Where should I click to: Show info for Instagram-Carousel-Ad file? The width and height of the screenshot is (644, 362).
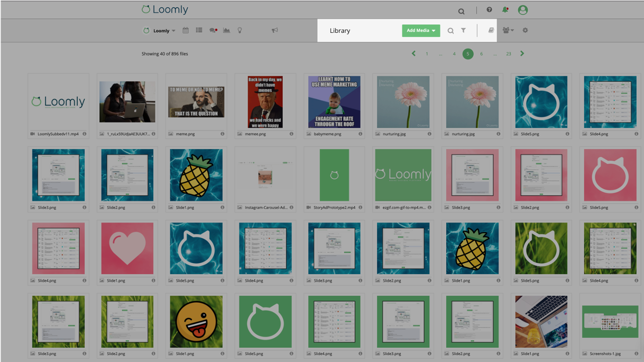(291, 208)
